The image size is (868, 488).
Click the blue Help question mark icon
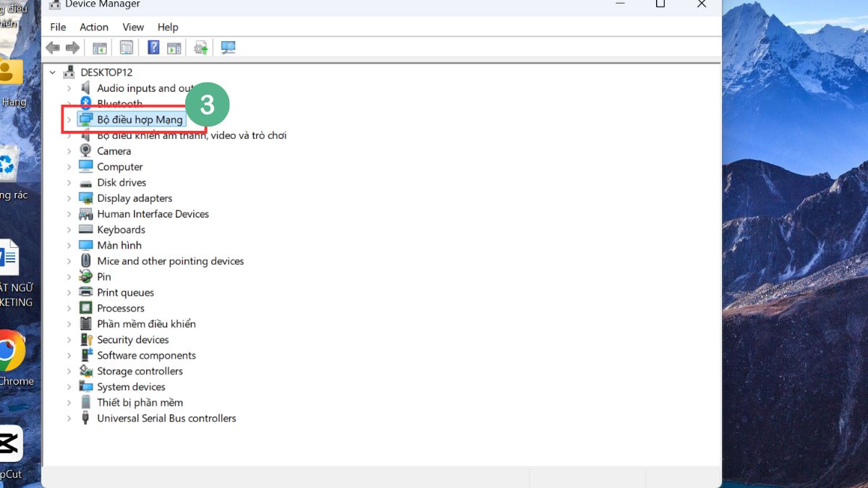(x=153, y=48)
